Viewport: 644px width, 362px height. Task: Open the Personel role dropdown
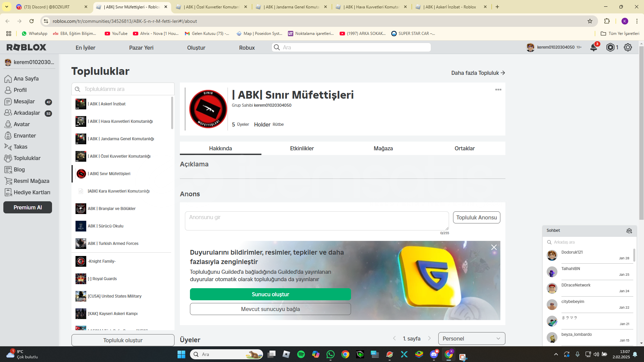472,339
